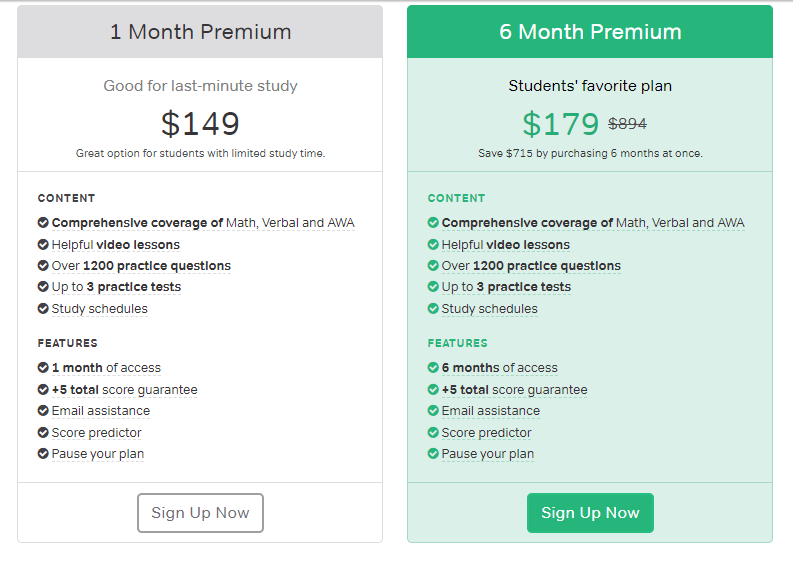Click the green $179 price
This screenshot has height=563, width=793.
point(560,124)
